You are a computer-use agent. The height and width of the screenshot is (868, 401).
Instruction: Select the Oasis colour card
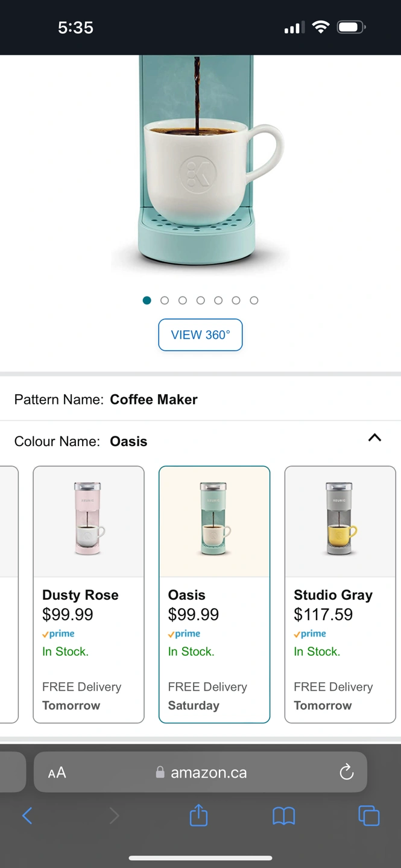click(x=214, y=594)
